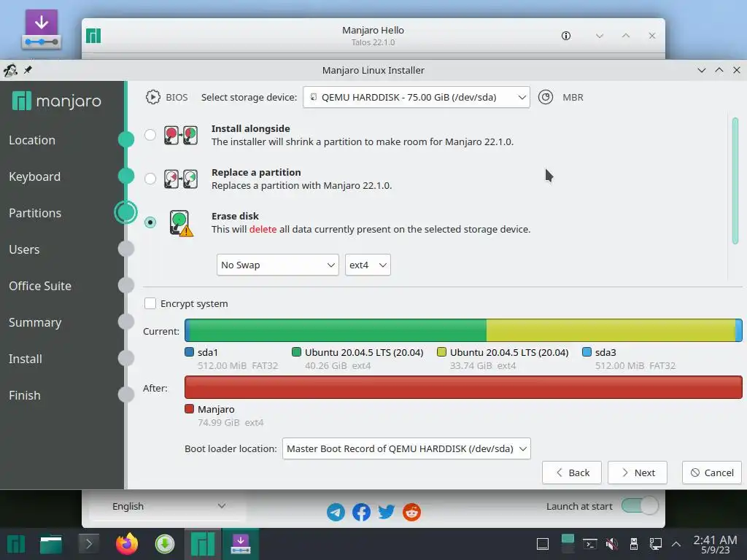
Task: Select the Replace a partition radio button
Action: (x=150, y=179)
